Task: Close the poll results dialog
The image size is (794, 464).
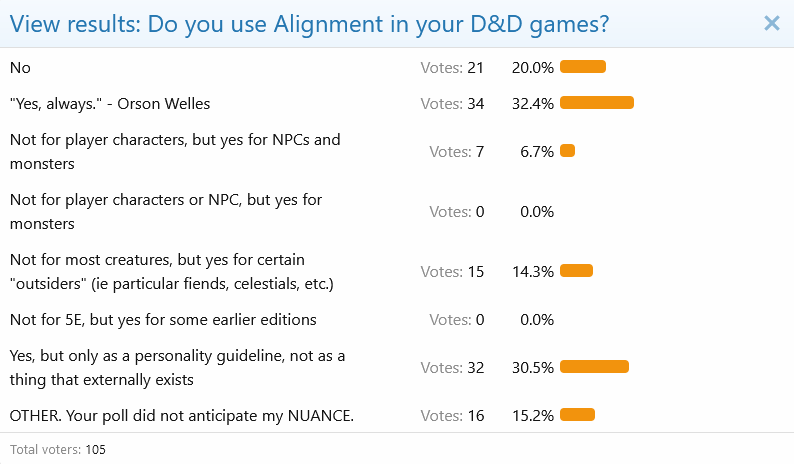Action: tap(771, 23)
